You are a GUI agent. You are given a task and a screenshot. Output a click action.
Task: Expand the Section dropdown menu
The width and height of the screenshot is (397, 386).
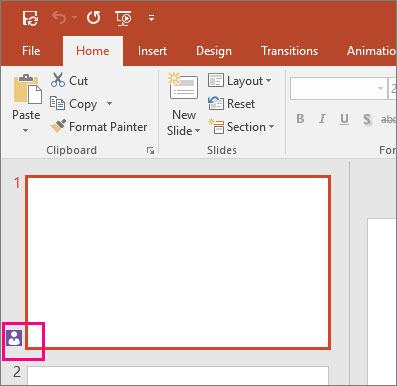241,127
